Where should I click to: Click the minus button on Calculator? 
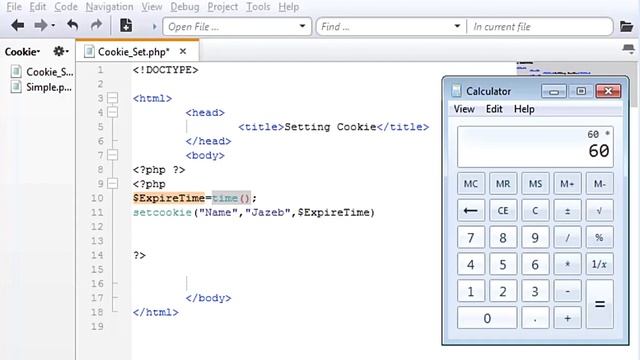(567, 291)
